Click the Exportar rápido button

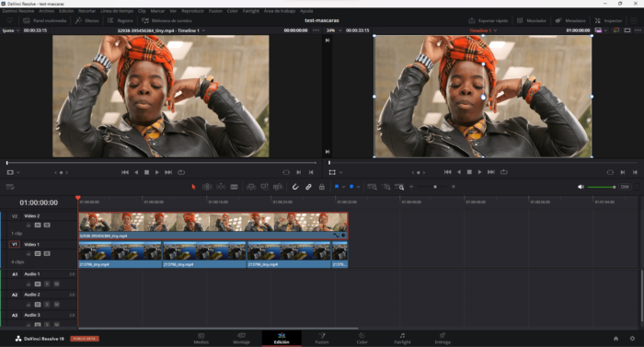click(x=489, y=20)
